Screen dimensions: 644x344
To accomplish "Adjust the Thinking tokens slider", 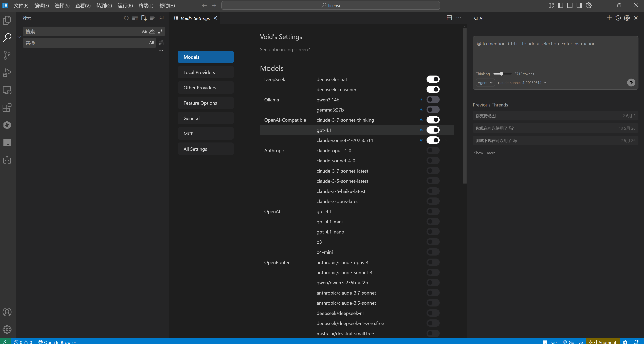I will pyautogui.click(x=502, y=74).
